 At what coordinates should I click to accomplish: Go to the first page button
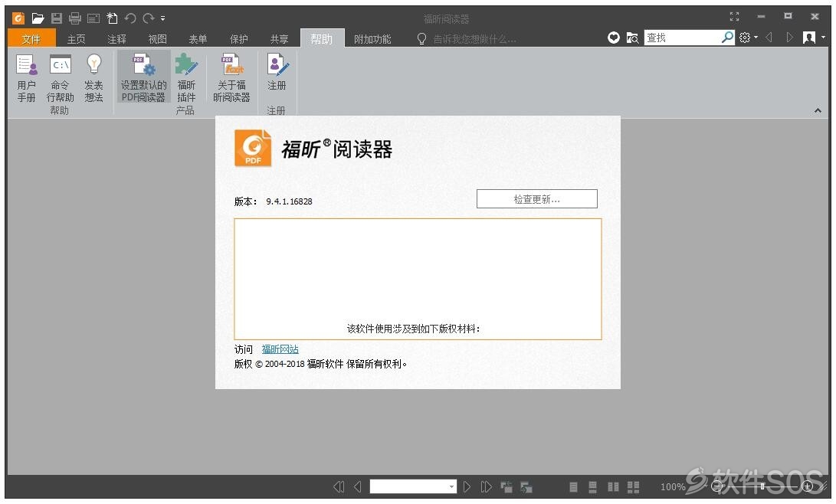pyautogui.click(x=339, y=487)
